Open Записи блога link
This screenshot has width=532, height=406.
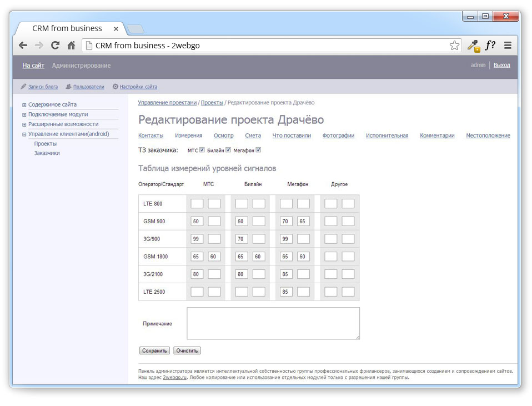pos(43,87)
